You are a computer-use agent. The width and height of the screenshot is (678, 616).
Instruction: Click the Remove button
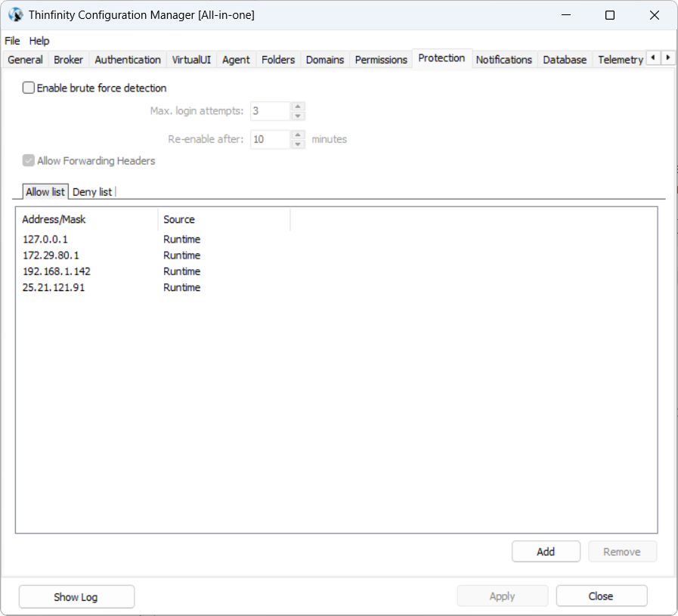(622, 552)
